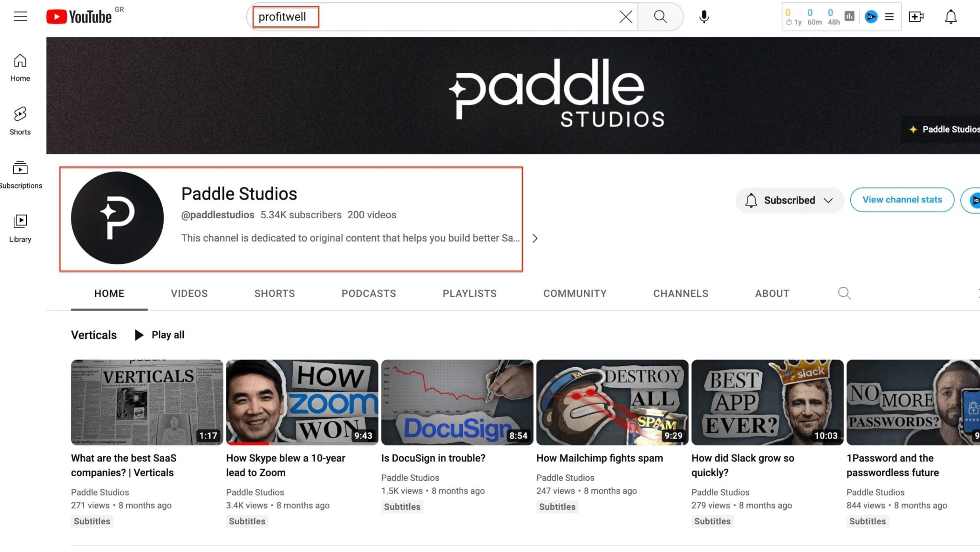Click the YouTube logo

point(79,17)
